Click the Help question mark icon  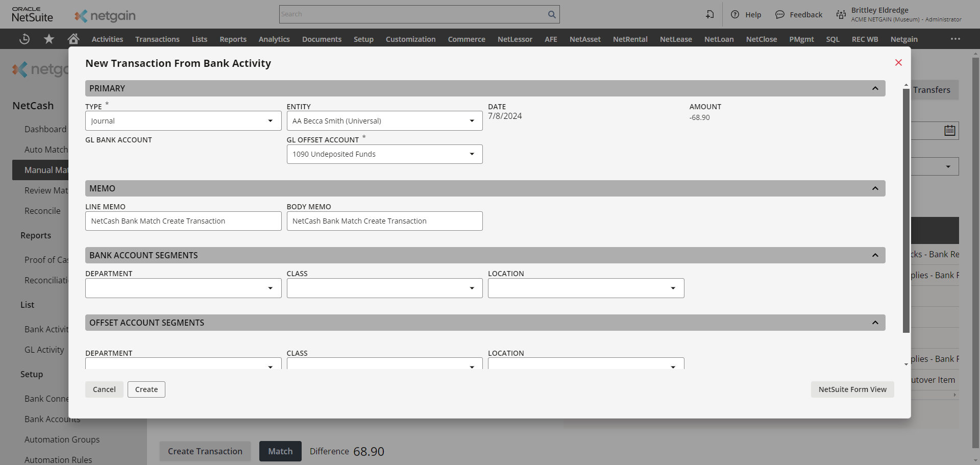pos(735,14)
